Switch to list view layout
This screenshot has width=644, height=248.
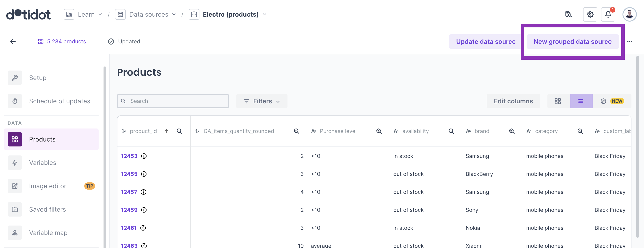coord(581,101)
